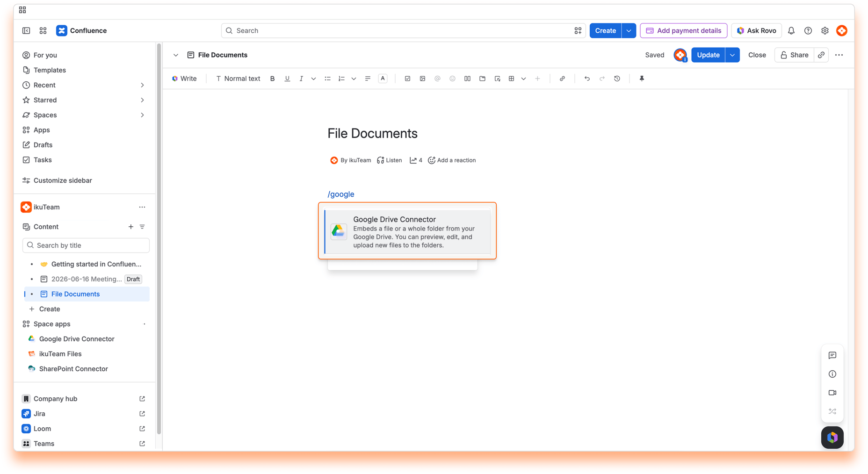Open version history clock icon
Viewport: 868px width, 474px height.
(617, 79)
